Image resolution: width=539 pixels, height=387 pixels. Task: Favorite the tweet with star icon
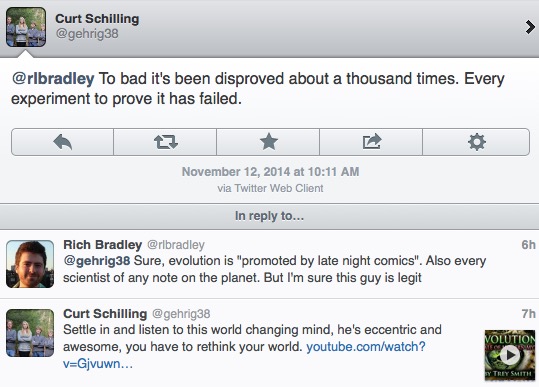[x=268, y=142]
